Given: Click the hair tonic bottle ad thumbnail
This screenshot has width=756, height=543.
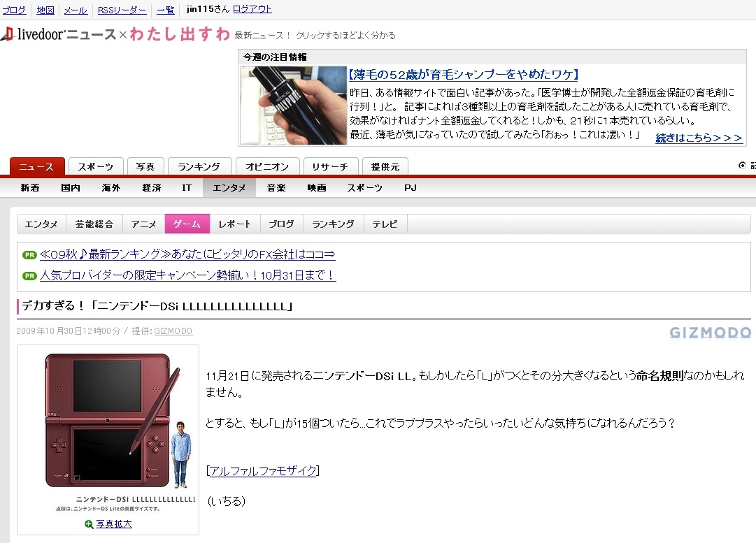Looking at the screenshot, I should tap(294, 106).
